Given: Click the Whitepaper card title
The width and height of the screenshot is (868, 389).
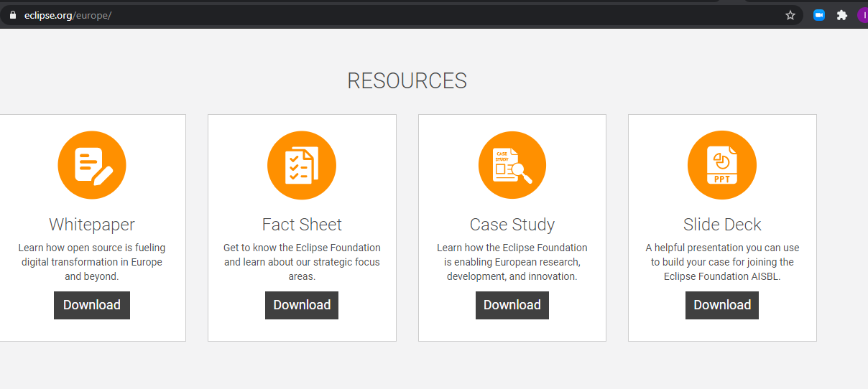Looking at the screenshot, I should (x=92, y=225).
